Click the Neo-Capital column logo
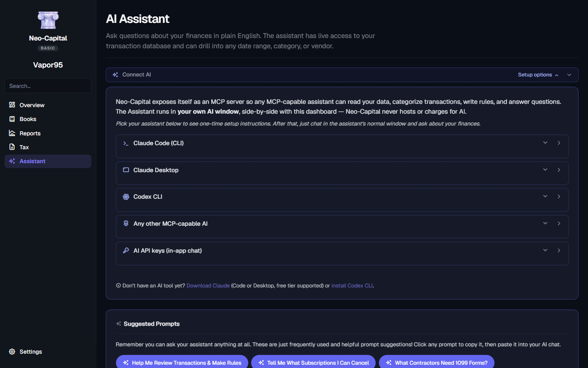Image resolution: width=588 pixels, height=368 pixels. 48,20
